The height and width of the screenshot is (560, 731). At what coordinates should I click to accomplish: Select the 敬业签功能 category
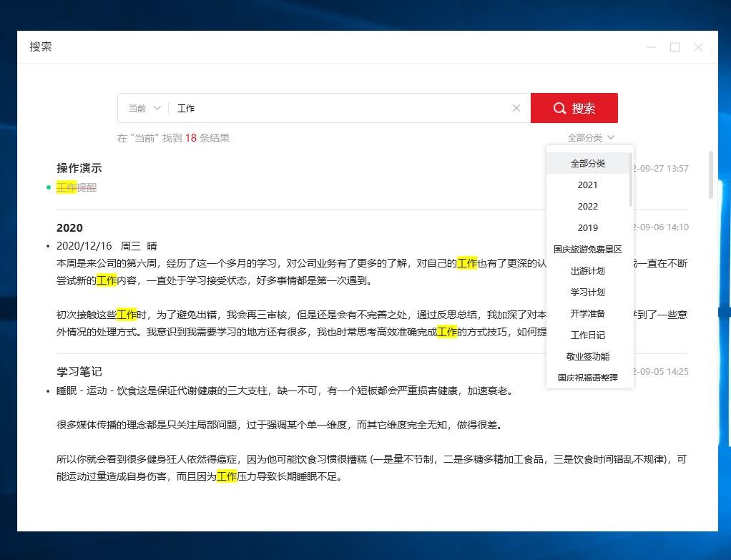(x=587, y=357)
